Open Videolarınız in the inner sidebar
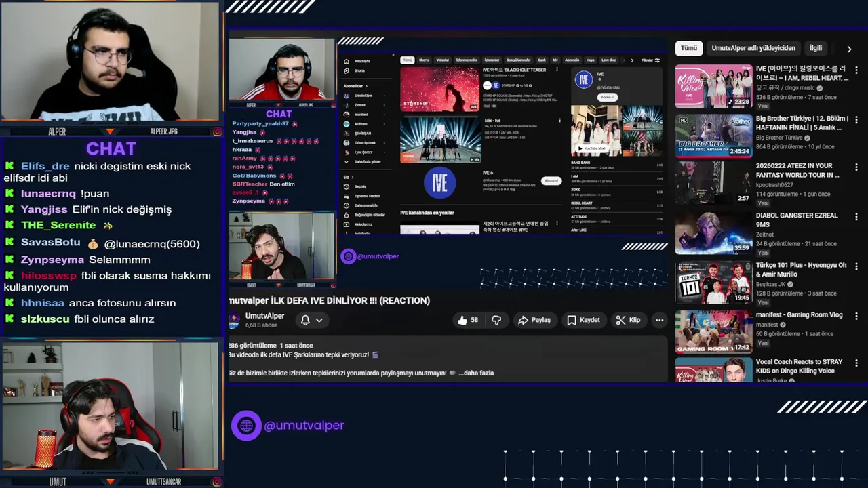This screenshot has width=868, height=488. point(359,224)
